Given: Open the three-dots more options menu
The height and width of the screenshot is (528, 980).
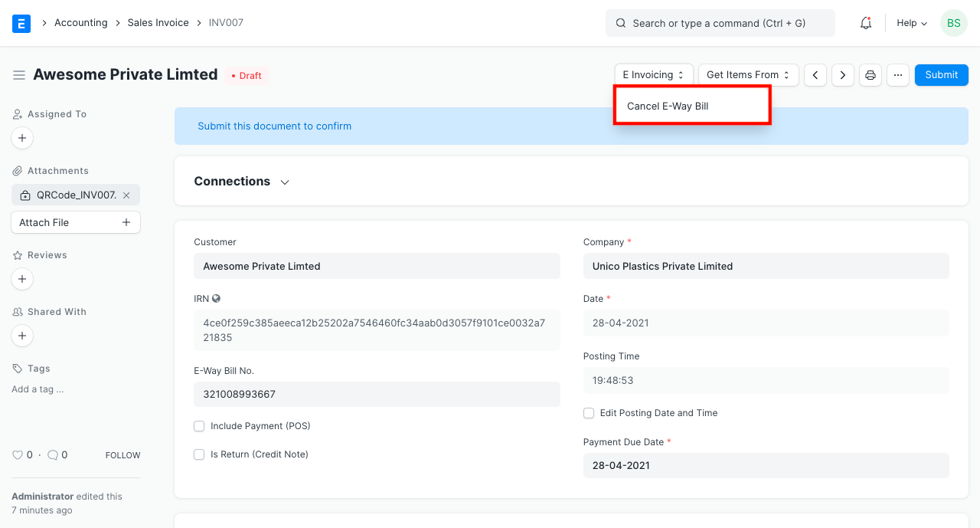Looking at the screenshot, I should (898, 75).
